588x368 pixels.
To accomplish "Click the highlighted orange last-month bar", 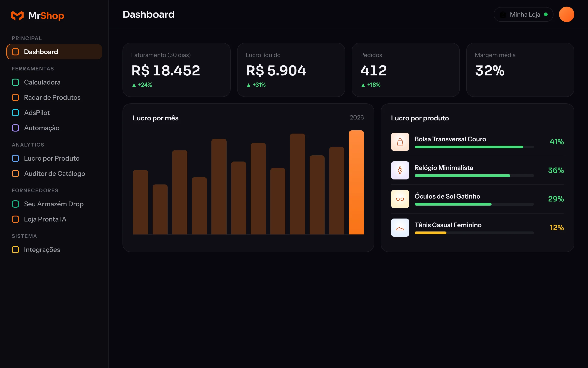I will [x=356, y=183].
